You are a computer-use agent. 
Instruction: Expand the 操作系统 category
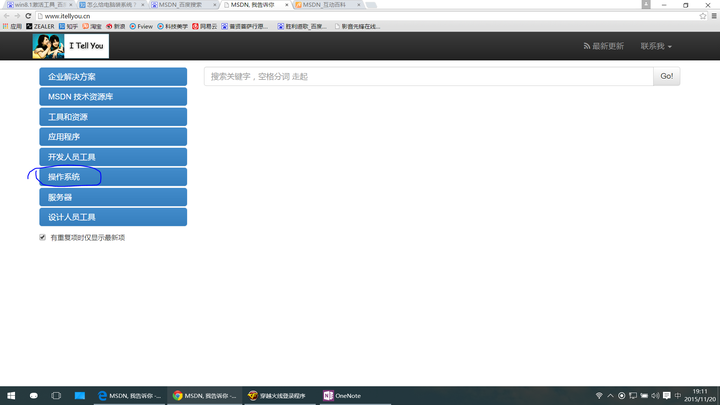click(113, 177)
